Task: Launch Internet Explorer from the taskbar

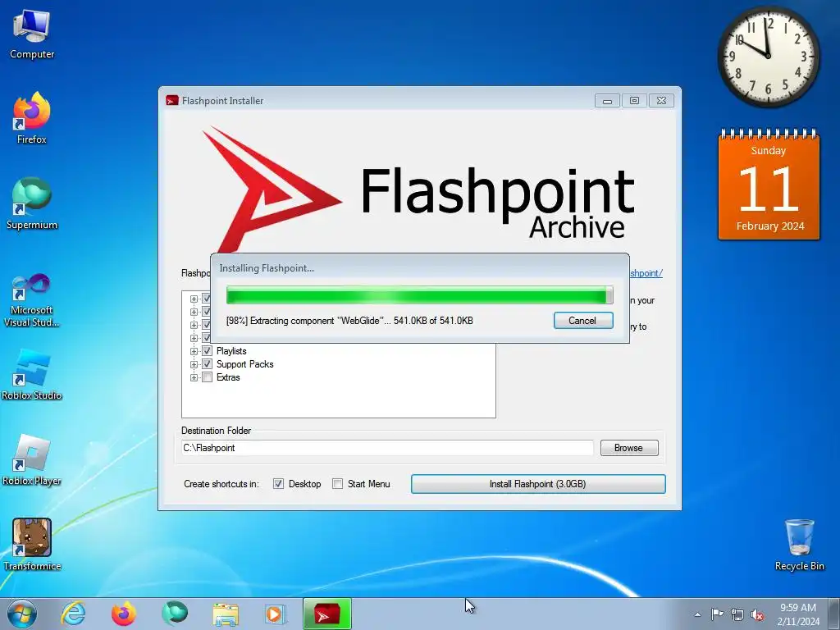Action: coord(73,614)
